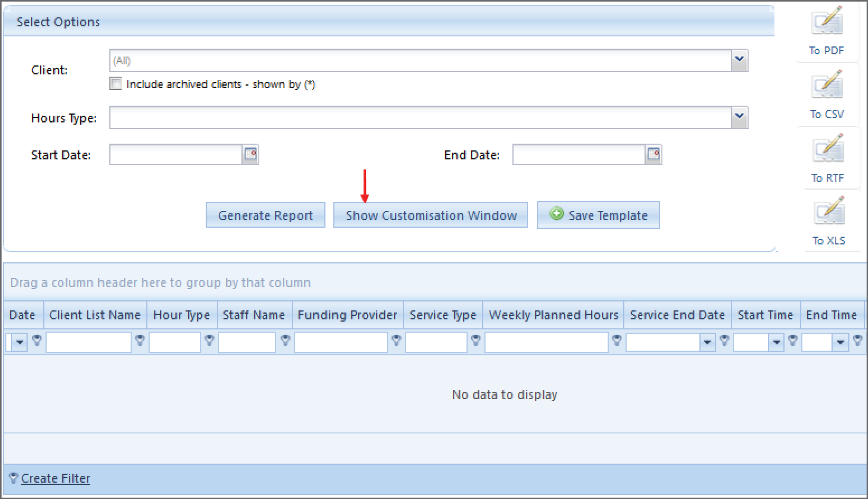Focus Hour Type filter text box
868x499 pixels.
(175, 342)
